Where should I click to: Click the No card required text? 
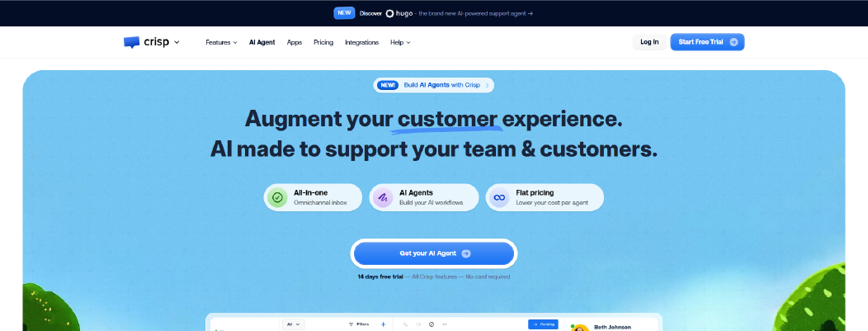(x=488, y=277)
